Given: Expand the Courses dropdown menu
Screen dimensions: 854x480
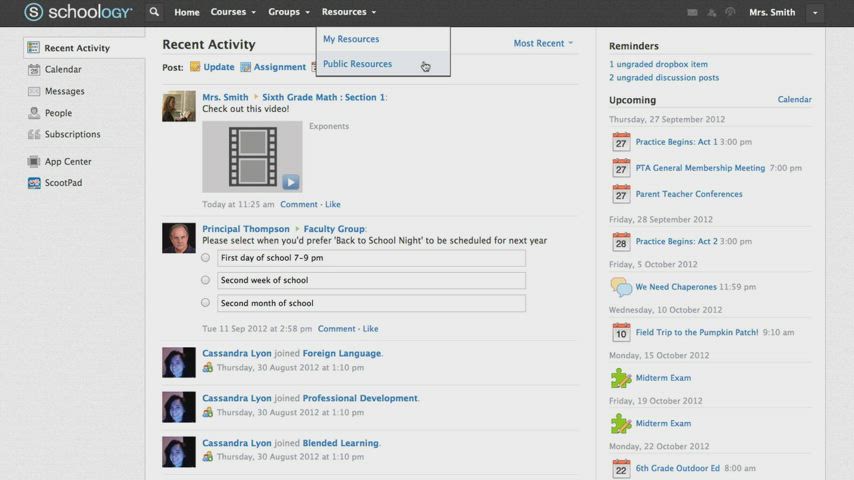Looking at the screenshot, I should 232,12.
